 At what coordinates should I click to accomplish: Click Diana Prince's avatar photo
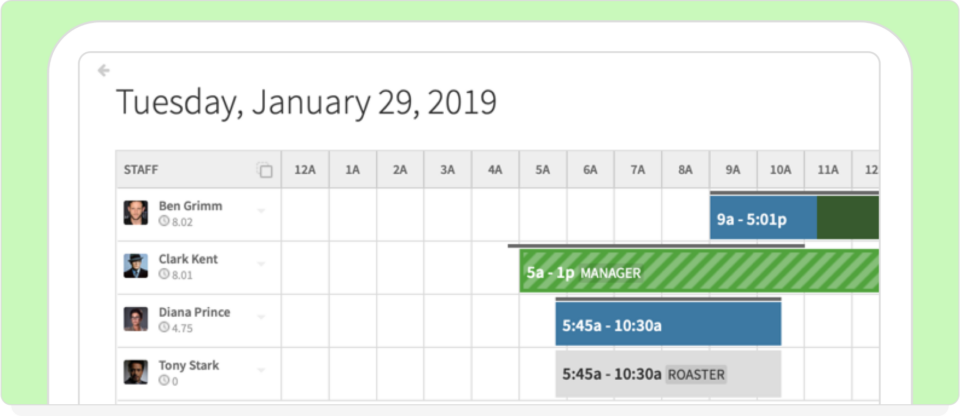(x=135, y=319)
